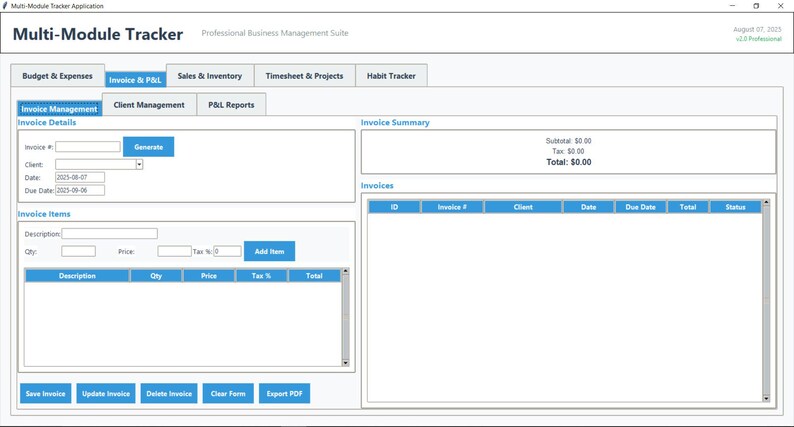Screen dimensions: 794x427
Task: Click the Tax % input field
Action: pos(227,251)
